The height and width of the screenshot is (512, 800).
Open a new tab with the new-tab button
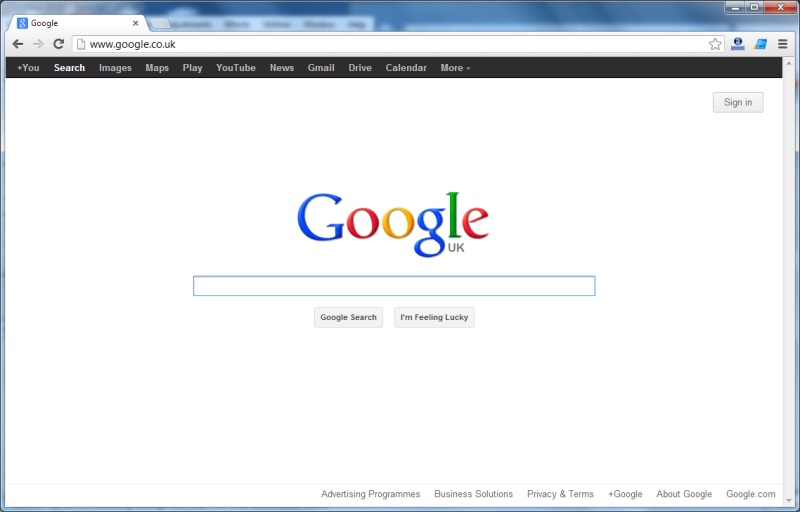tap(160, 23)
